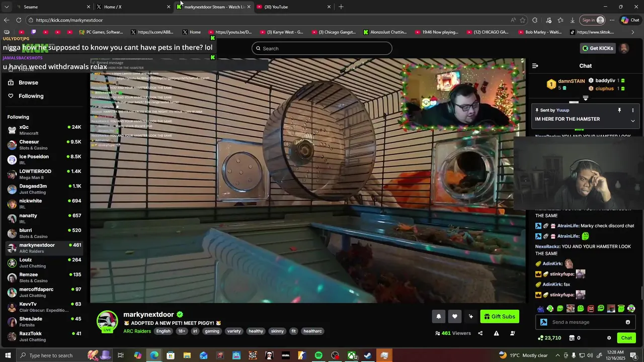Click the healtharc tag
Screen dimensions: 644x362
tap(312, 331)
